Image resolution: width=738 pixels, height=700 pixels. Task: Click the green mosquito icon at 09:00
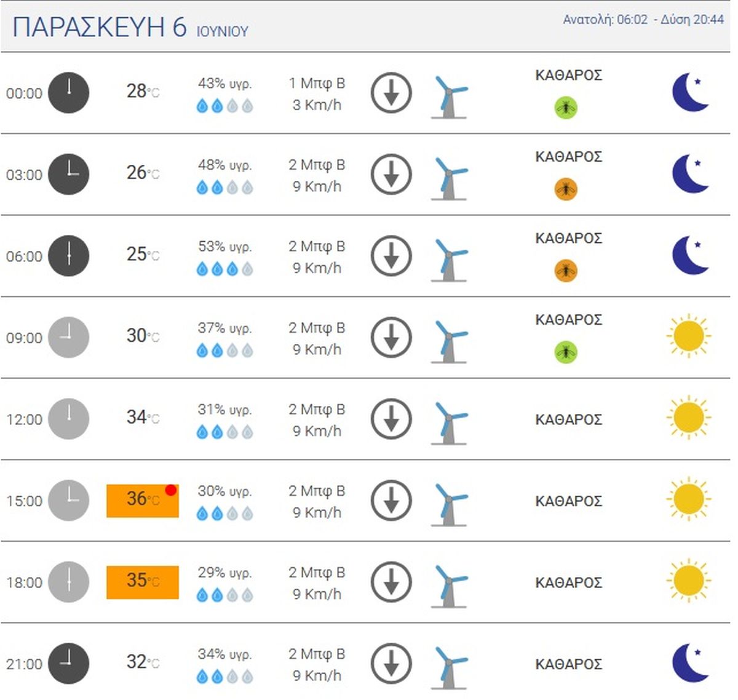tap(566, 352)
